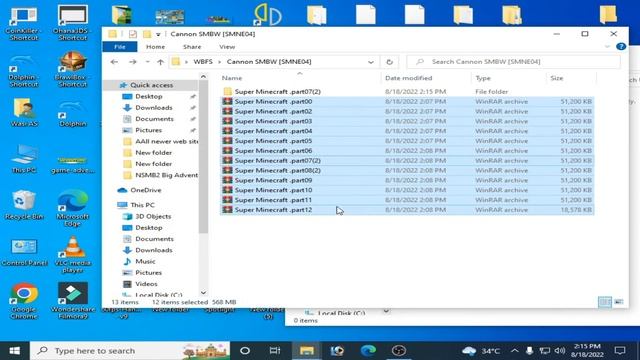Image resolution: width=640 pixels, height=360 pixels.
Task: Select the Super Minecraft .part03 archive
Action: (x=273, y=121)
